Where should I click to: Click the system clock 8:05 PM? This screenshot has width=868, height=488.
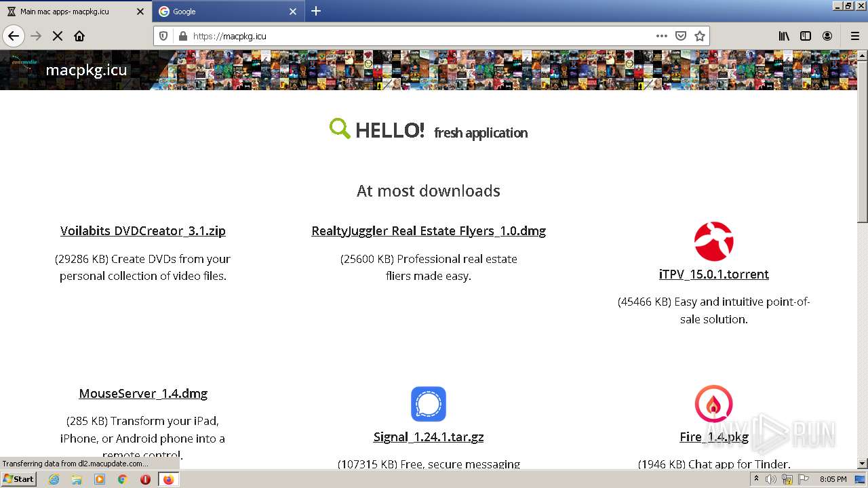click(833, 479)
